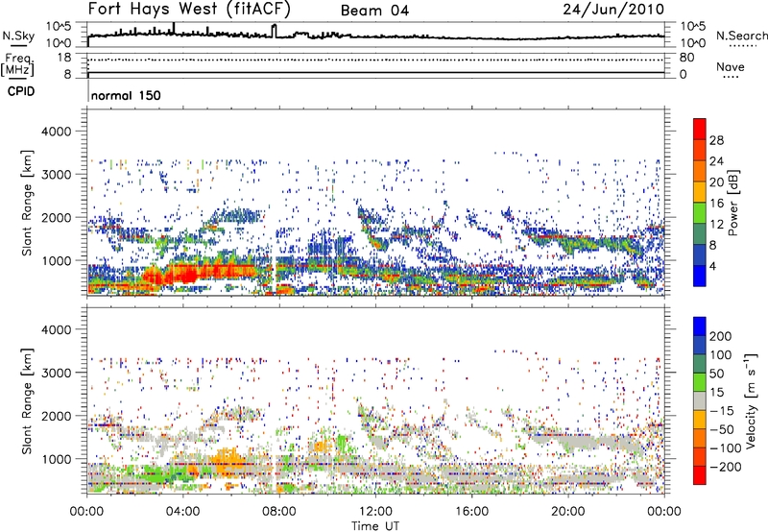Pick the yellow 16–20 dB power colorbar segment
Viewport: 768px width, 532px height.
click(700, 192)
